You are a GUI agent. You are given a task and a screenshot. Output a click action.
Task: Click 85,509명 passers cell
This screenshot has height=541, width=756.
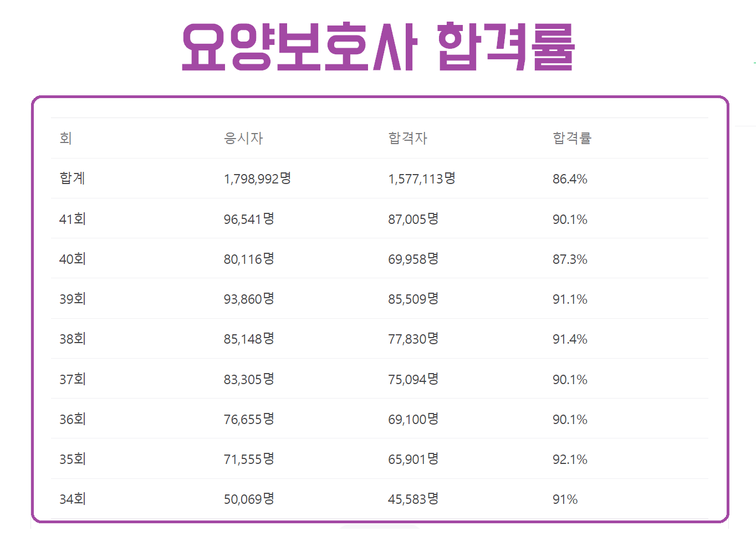413,299
